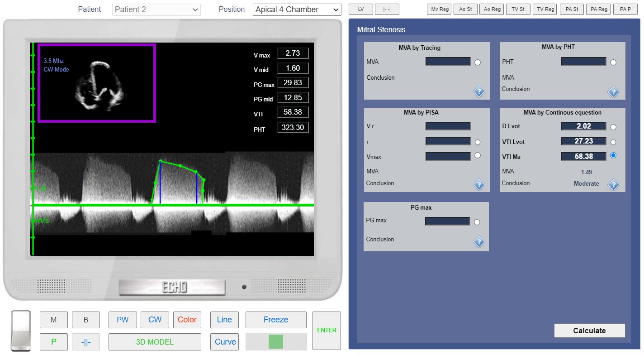Image resolution: width=644 pixels, height=355 pixels.
Task: Open the Position dropdown
Action: pyautogui.click(x=297, y=10)
